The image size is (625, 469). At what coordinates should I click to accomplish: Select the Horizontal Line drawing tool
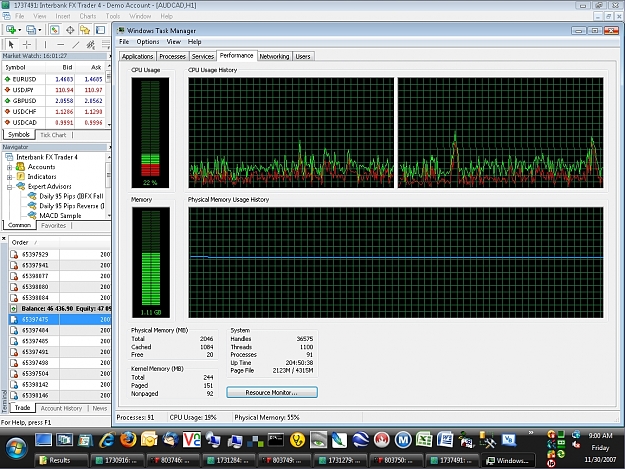point(60,44)
